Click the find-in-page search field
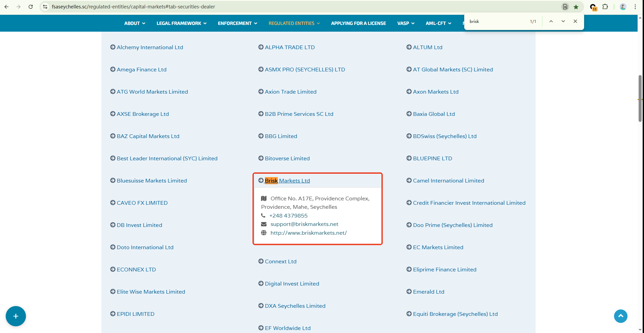The height and width of the screenshot is (333, 644). (497, 21)
